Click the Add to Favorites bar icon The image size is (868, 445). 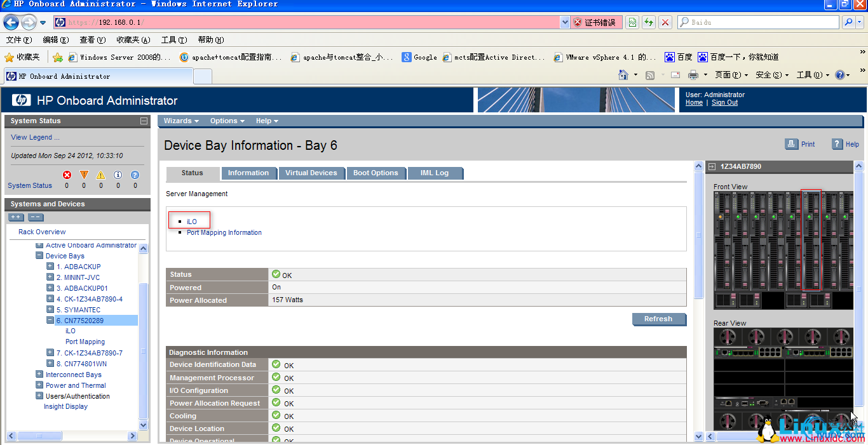tap(58, 57)
